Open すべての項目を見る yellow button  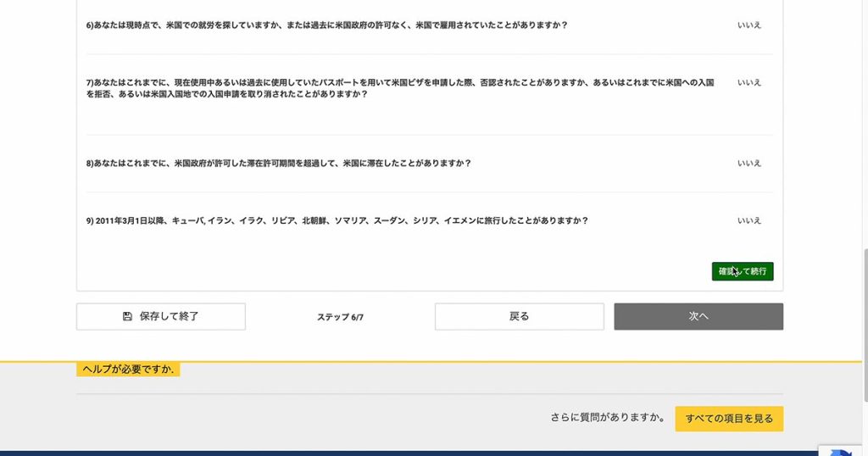[x=729, y=419]
